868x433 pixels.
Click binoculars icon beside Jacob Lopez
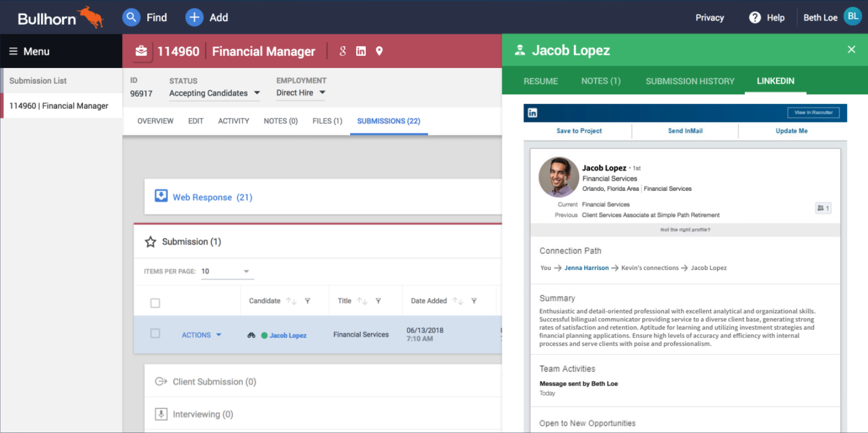[x=251, y=335]
